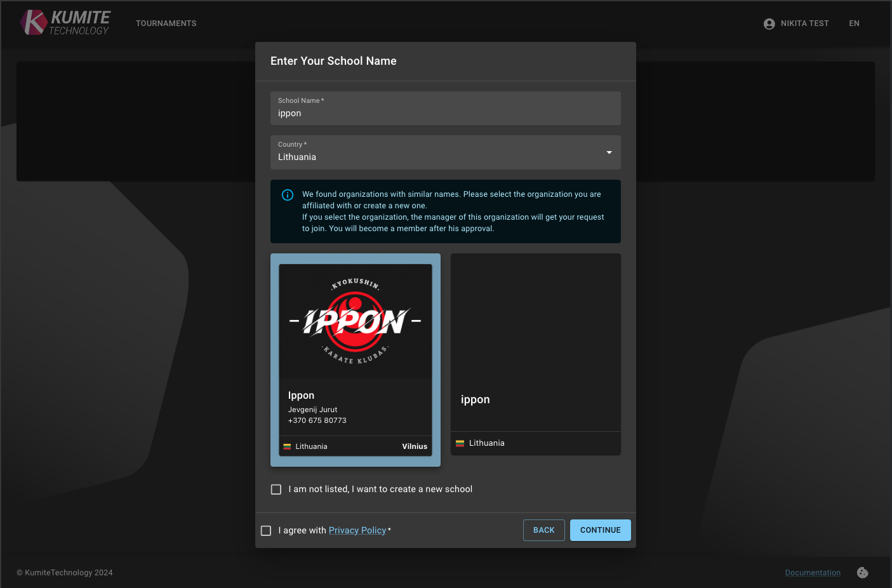
Task: Click the info icon in the alert
Action: click(x=288, y=195)
